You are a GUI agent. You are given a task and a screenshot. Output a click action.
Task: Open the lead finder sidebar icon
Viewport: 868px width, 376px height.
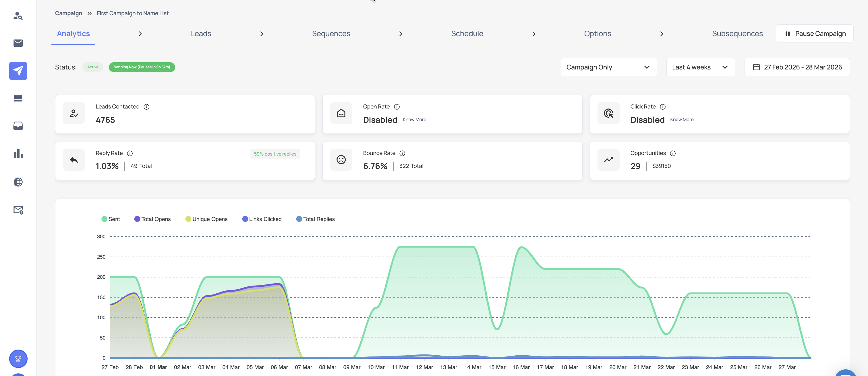18,16
